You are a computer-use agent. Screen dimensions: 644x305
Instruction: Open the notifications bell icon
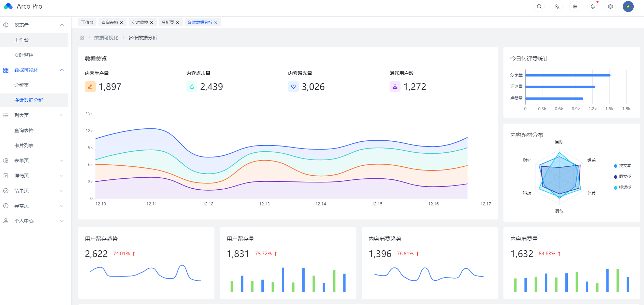pos(593,7)
